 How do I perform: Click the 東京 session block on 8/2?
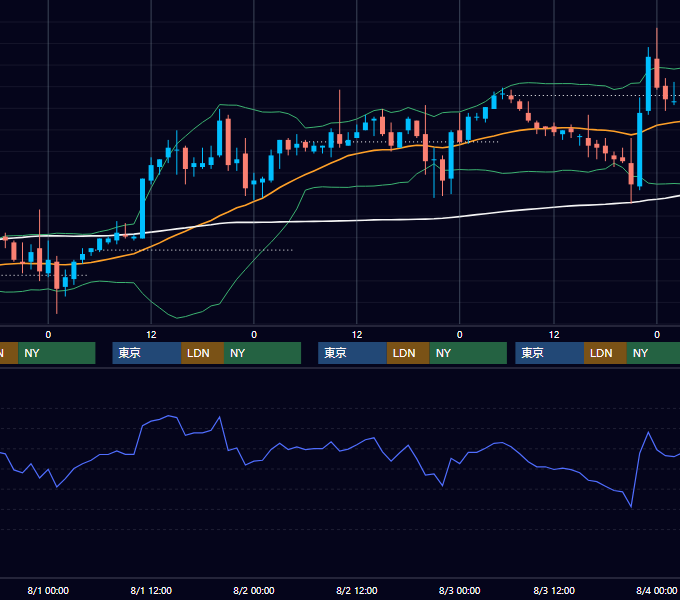(352, 353)
